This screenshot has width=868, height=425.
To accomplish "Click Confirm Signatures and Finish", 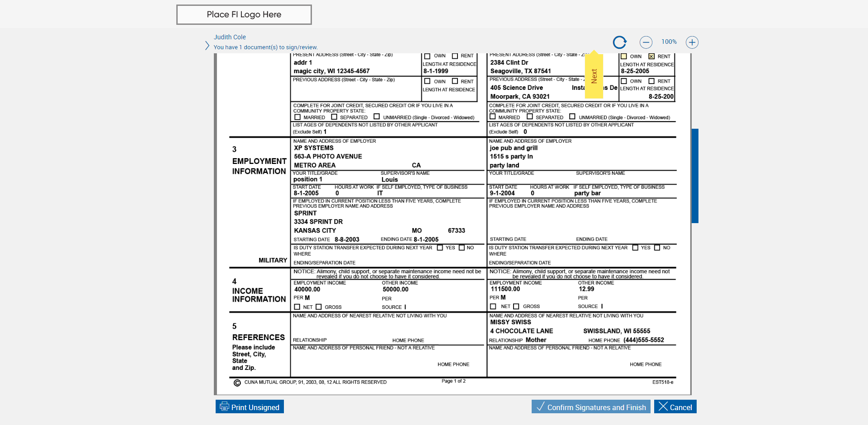I will pyautogui.click(x=591, y=406).
